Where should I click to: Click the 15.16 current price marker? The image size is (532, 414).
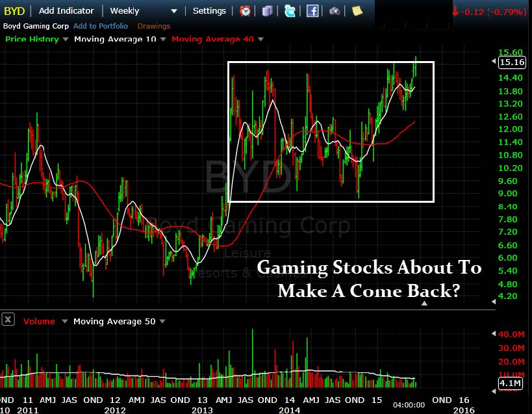click(x=512, y=62)
